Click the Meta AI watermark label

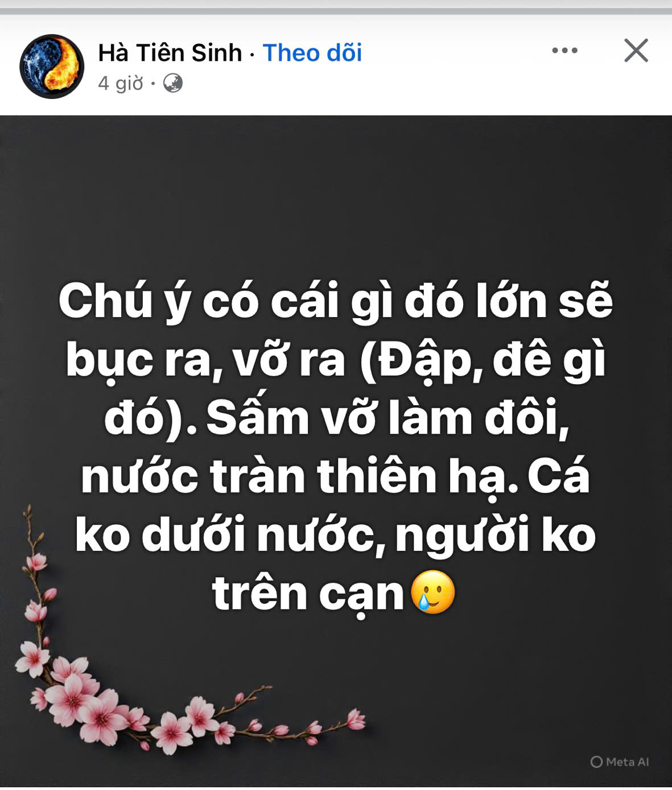pos(620,762)
